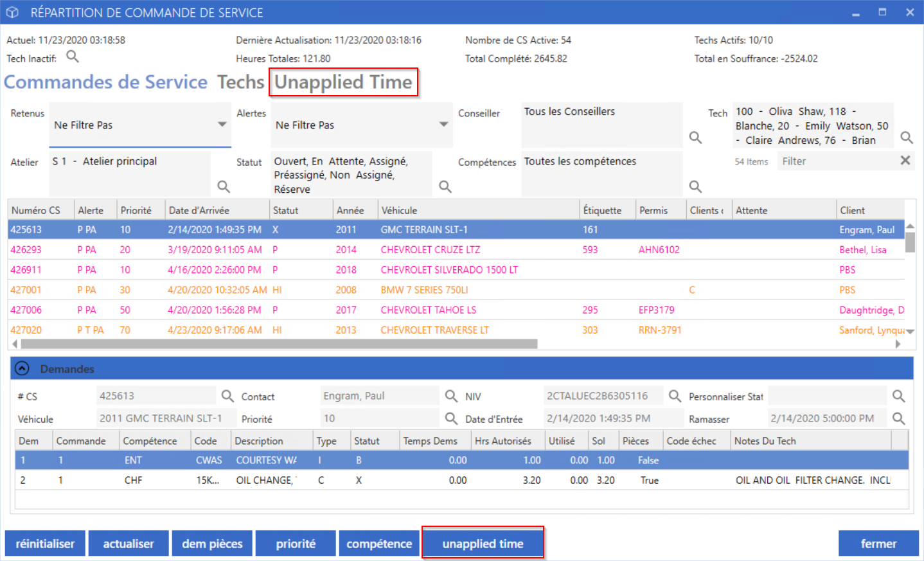
Task: Open Personnaliser Stat magnifier
Action: coord(898,396)
